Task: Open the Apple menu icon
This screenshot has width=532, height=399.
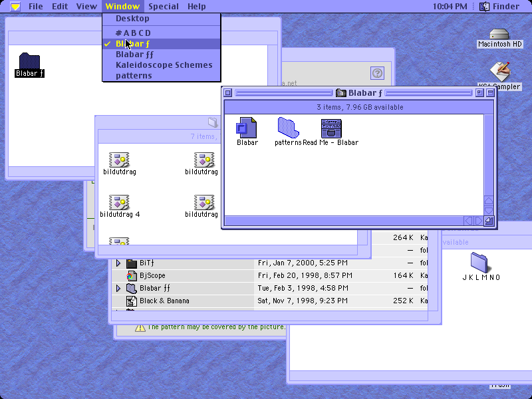Action: pos(15,7)
